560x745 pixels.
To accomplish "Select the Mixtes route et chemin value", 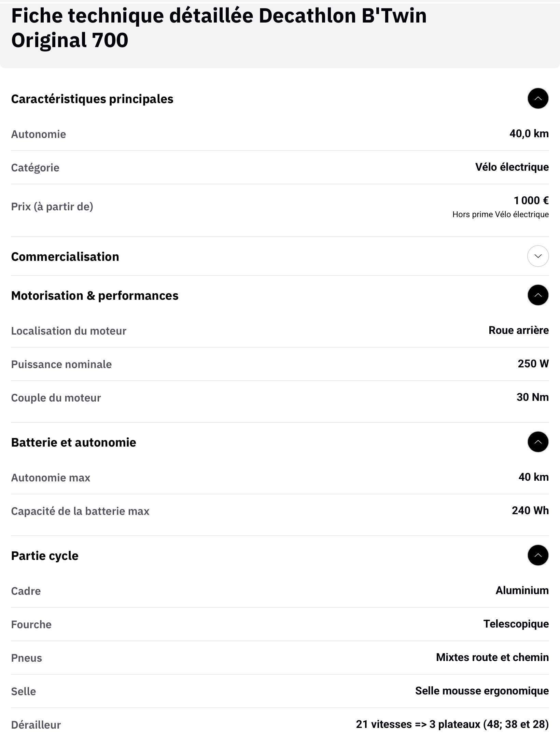I will (492, 657).
